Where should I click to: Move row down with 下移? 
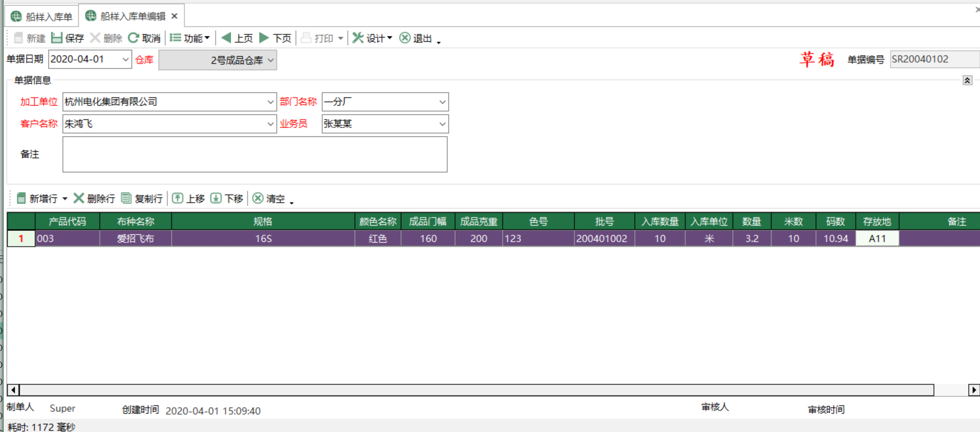tap(226, 198)
